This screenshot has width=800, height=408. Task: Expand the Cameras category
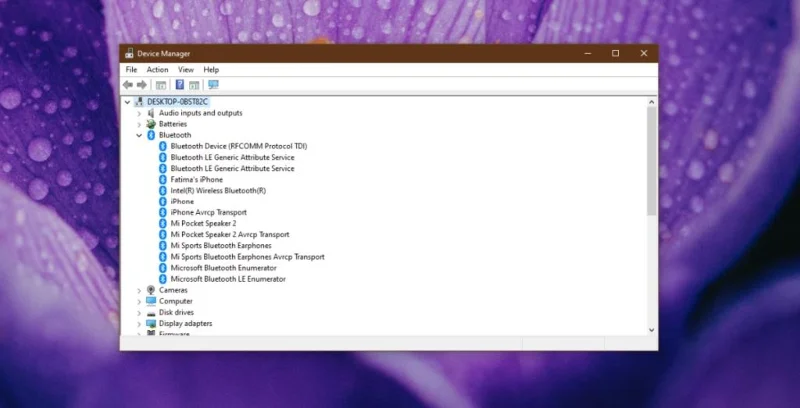[139, 290]
